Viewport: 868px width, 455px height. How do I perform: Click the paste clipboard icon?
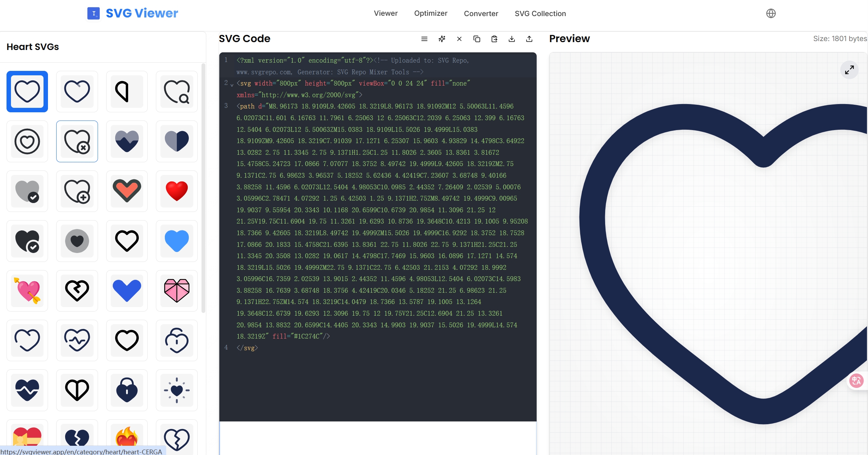494,39
